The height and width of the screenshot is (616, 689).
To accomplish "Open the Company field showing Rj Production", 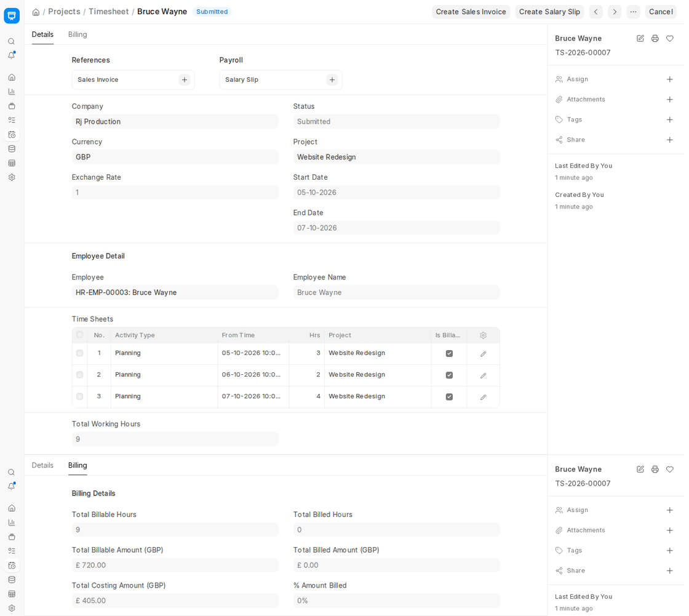I will pyautogui.click(x=175, y=121).
